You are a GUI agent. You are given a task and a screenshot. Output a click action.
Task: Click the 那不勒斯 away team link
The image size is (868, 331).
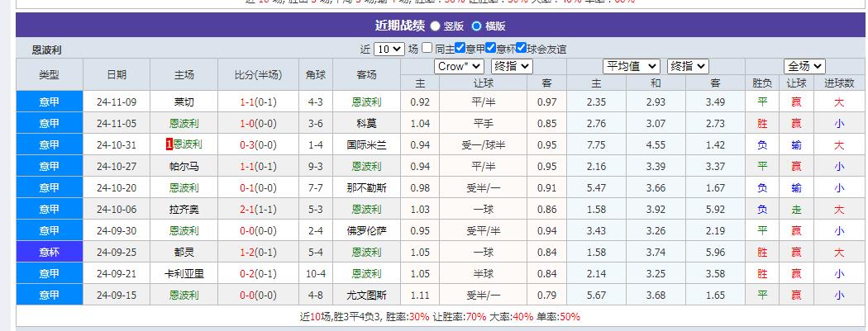pos(366,187)
